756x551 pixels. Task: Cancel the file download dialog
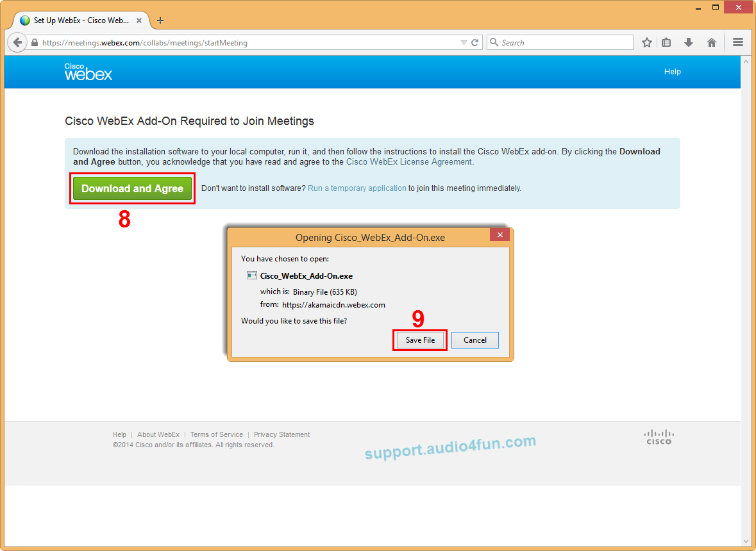pos(475,340)
